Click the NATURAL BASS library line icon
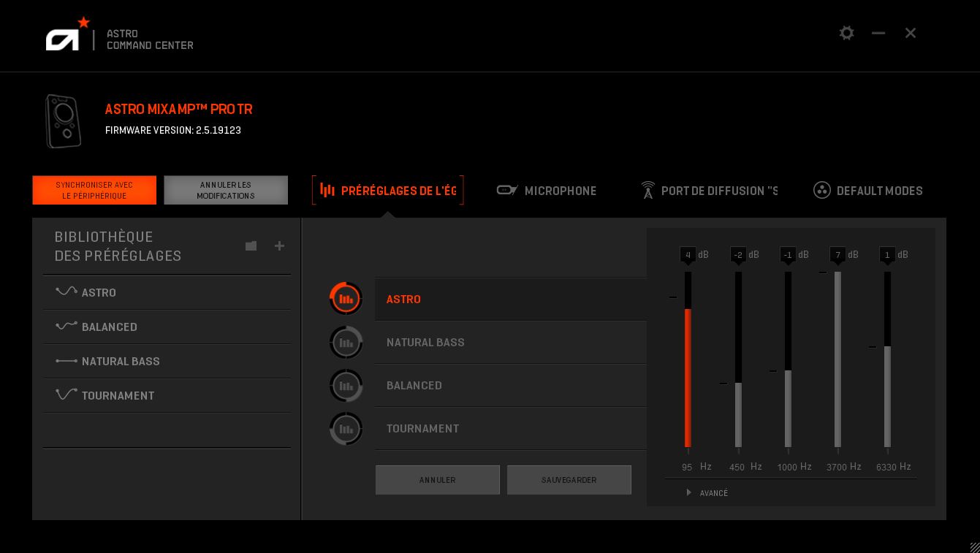The width and height of the screenshot is (980, 553). click(67, 361)
